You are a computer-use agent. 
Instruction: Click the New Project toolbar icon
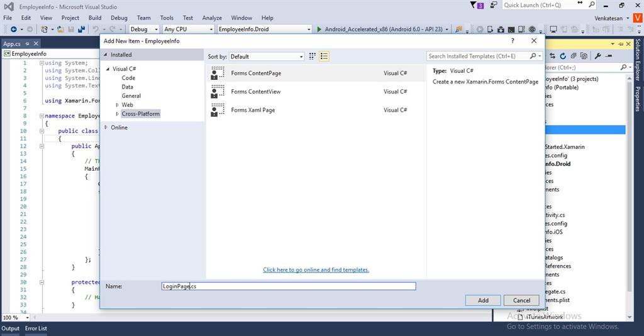point(44,29)
